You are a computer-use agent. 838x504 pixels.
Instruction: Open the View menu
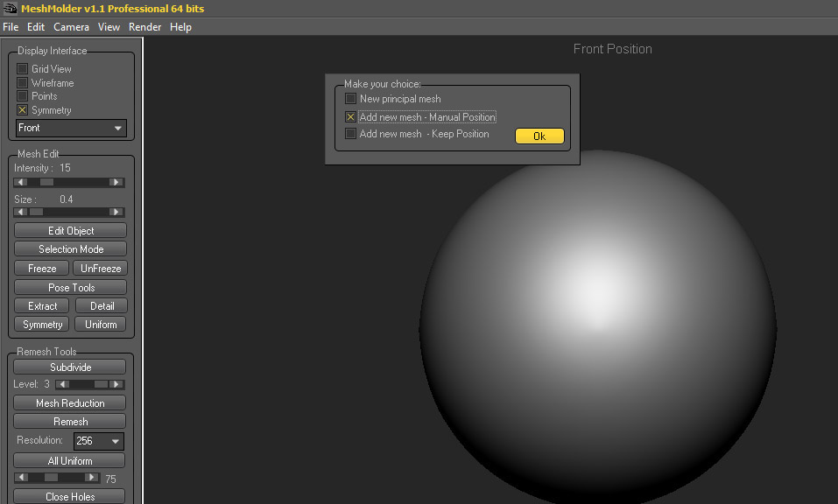click(109, 27)
